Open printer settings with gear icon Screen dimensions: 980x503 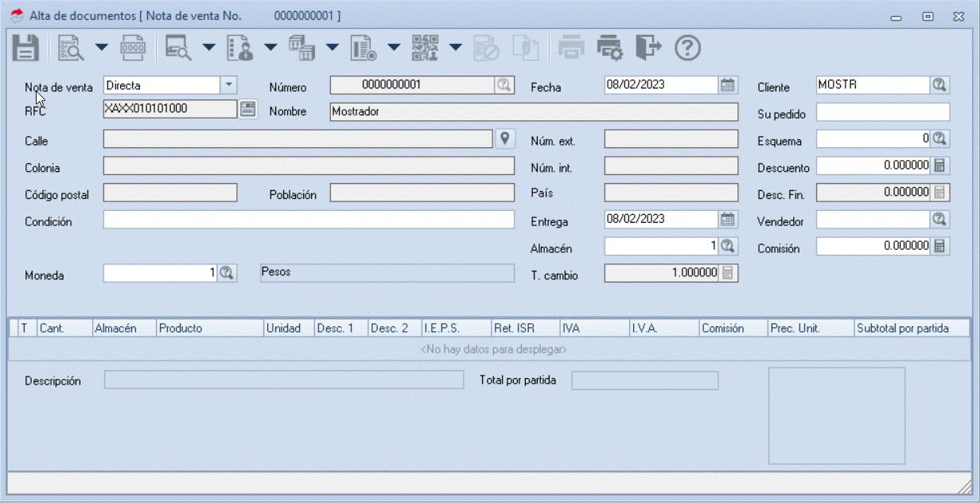pyautogui.click(x=610, y=48)
